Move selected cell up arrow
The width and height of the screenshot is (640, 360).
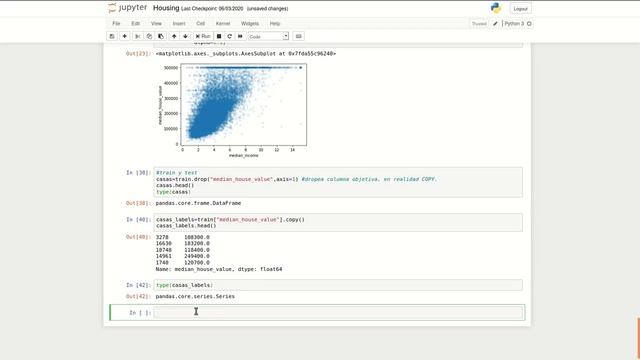(x=174, y=36)
